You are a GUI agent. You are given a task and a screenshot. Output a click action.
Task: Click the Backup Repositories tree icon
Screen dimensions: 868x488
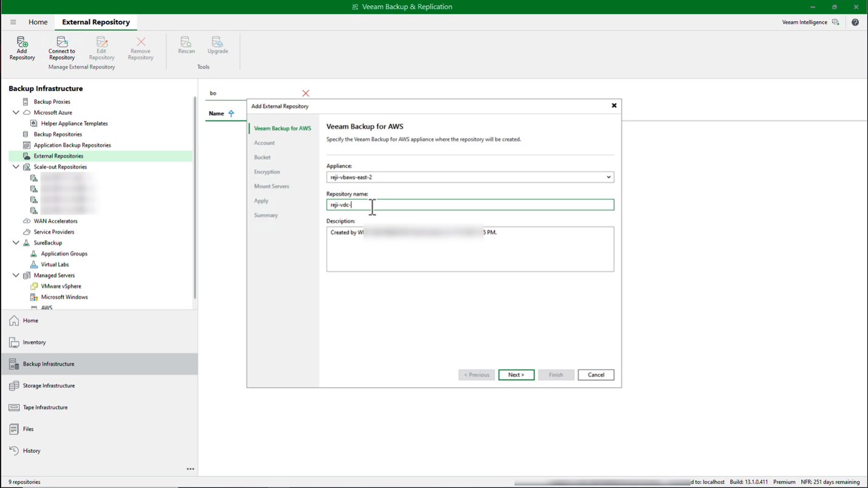tap(25, 134)
